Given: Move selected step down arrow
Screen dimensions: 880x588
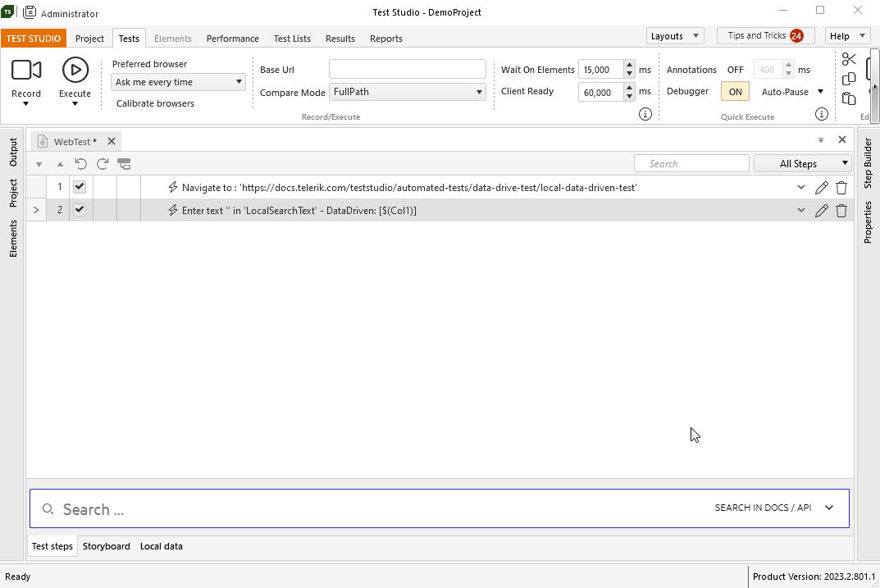Looking at the screenshot, I should 39,164.
